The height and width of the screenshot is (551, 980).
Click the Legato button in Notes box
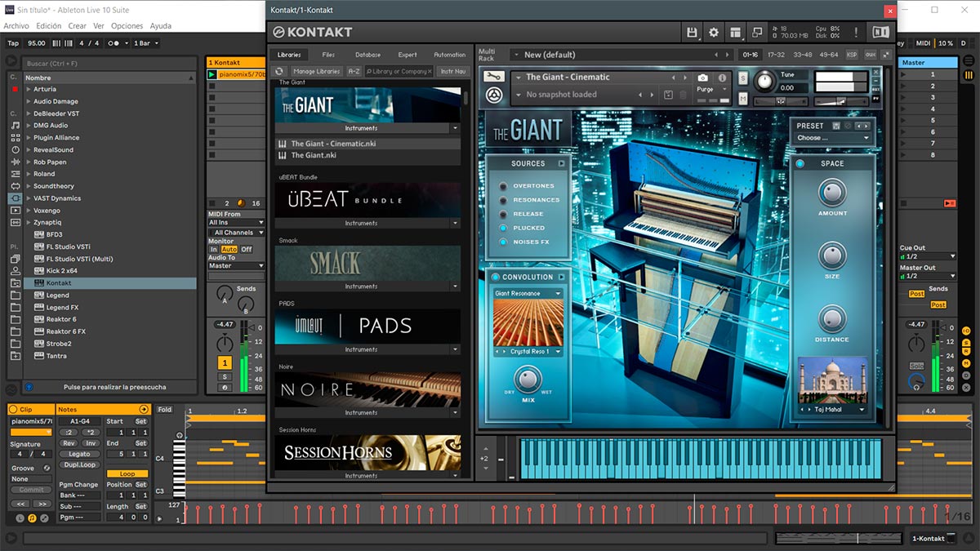[x=79, y=454]
